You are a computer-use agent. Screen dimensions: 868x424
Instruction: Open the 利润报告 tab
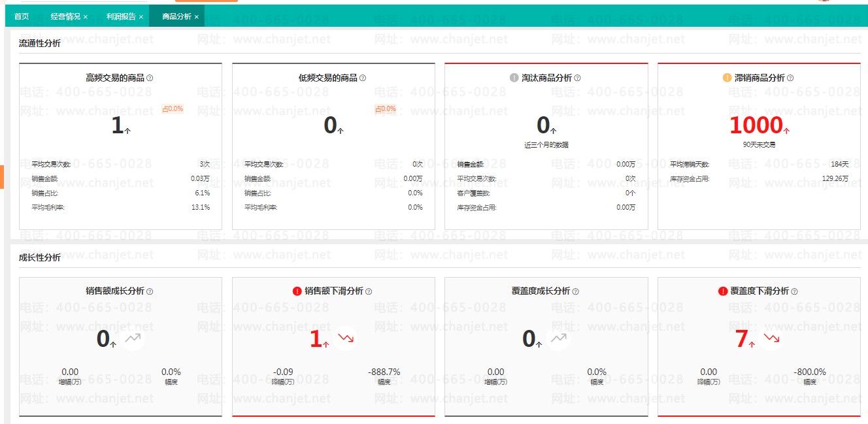121,16
